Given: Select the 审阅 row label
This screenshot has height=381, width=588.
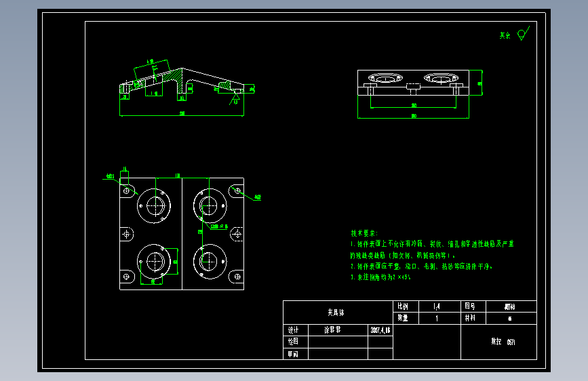Looking at the screenshot, I should (x=293, y=354).
